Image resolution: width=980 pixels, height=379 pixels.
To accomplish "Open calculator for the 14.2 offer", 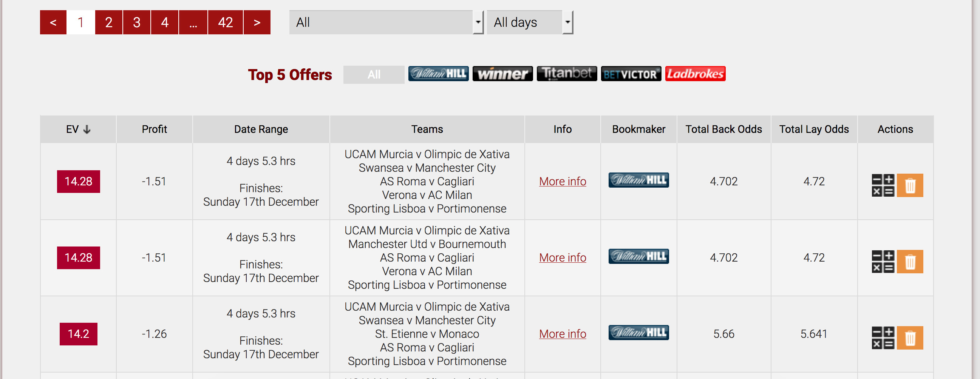I will click(x=883, y=337).
